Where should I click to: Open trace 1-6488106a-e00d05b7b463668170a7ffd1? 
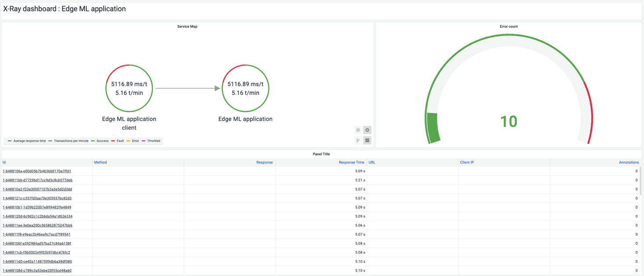point(37,171)
